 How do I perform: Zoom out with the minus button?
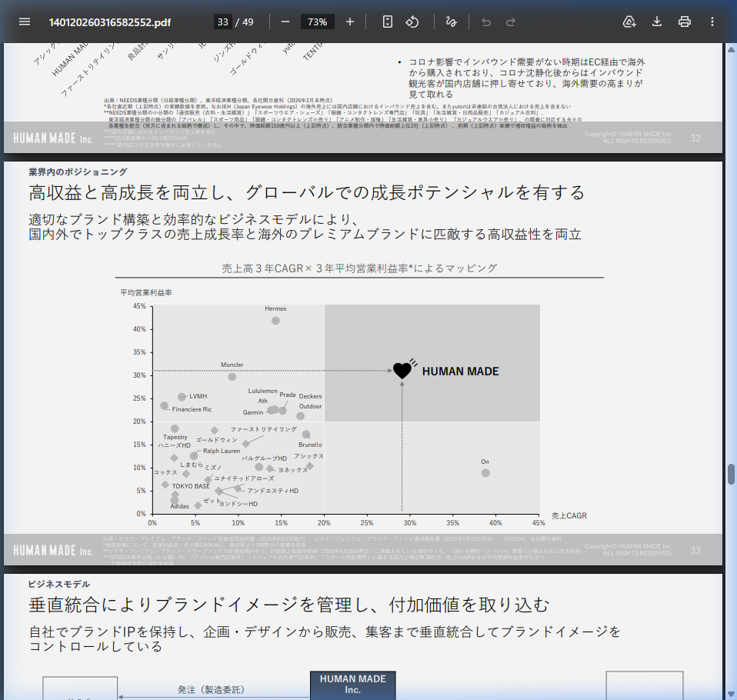click(285, 22)
